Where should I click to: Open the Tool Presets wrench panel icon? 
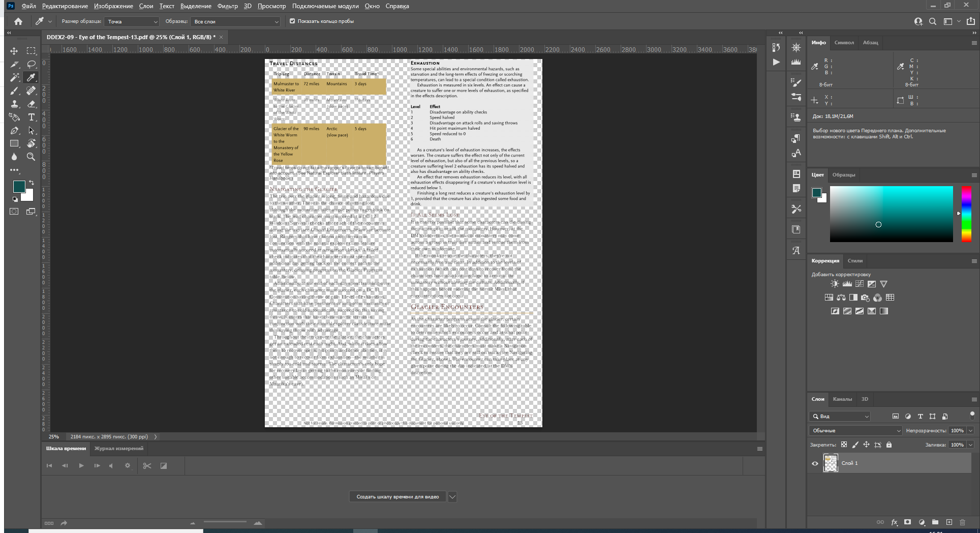[796, 209]
